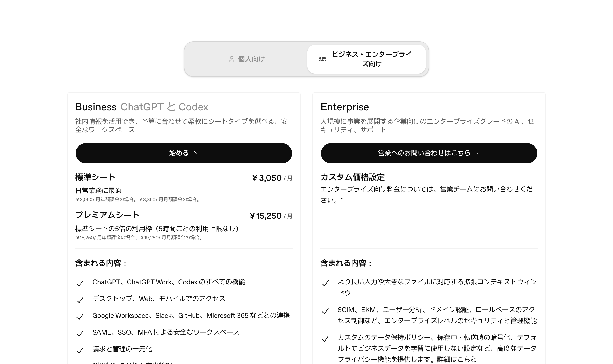Switch to the 個人向け tab
Screen dimensions: 613x364
246,59
